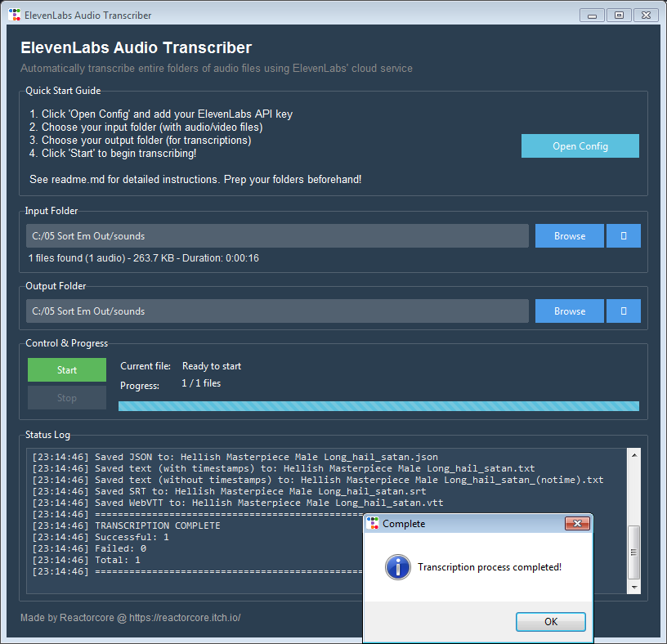667x644 pixels.
Task: Click the Status Log scrollbar thumb
Action: (633, 552)
